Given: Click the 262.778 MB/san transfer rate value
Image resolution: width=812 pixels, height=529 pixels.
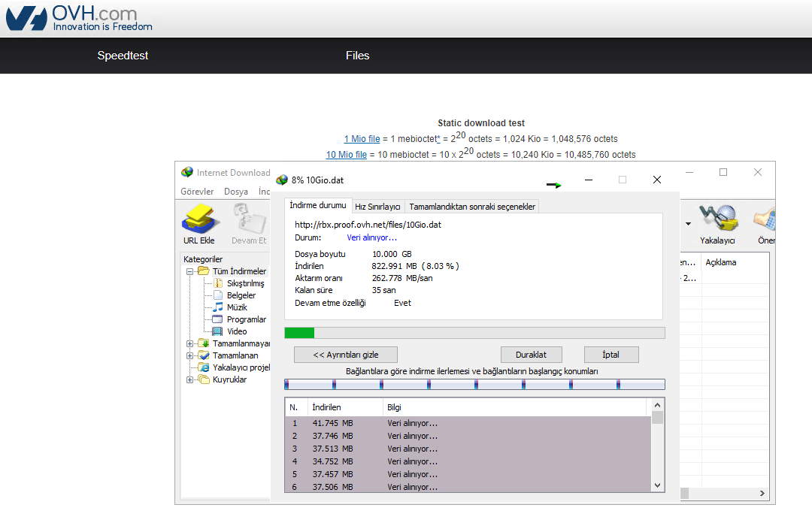Looking at the screenshot, I should point(401,279).
